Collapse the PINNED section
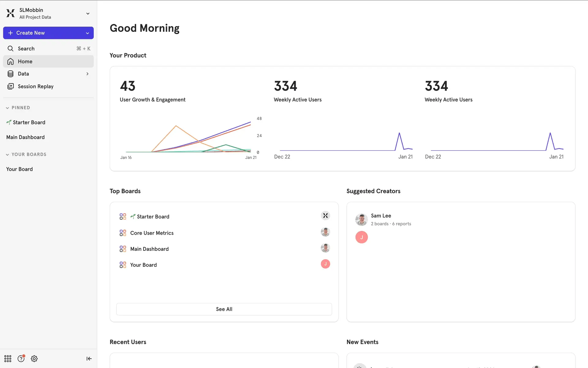This screenshot has height=368, width=588. (7, 108)
